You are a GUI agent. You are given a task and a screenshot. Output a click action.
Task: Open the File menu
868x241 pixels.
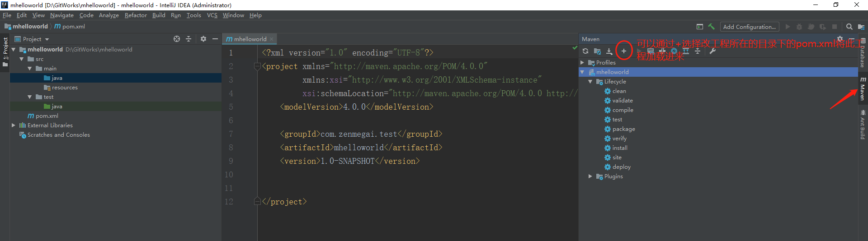tap(7, 15)
